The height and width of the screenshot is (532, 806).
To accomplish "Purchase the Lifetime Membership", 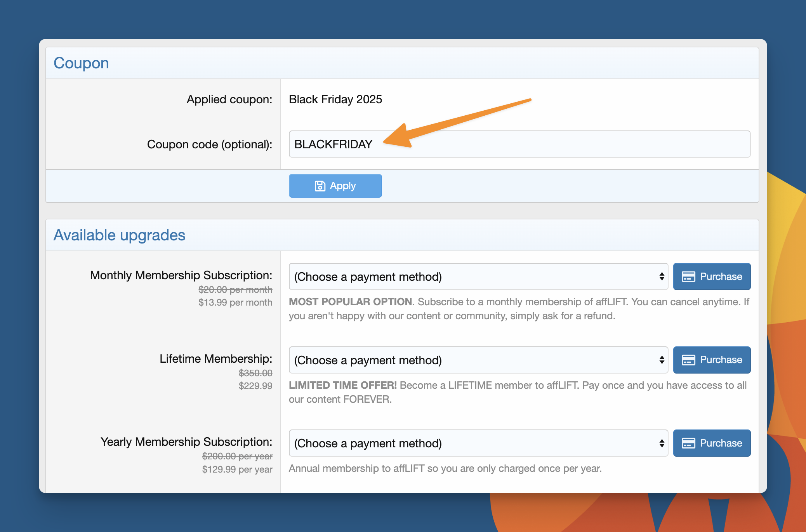I will 712,360.
